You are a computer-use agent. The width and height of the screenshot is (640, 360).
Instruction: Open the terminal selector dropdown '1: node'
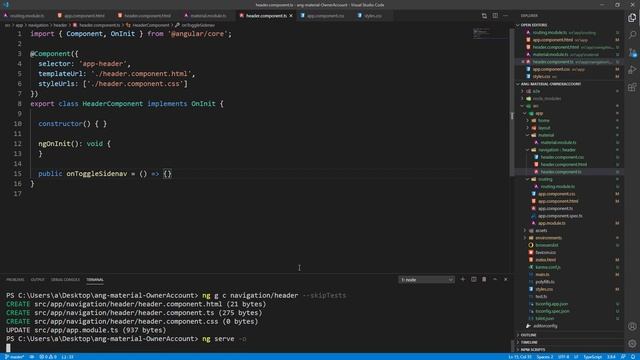click(426, 280)
